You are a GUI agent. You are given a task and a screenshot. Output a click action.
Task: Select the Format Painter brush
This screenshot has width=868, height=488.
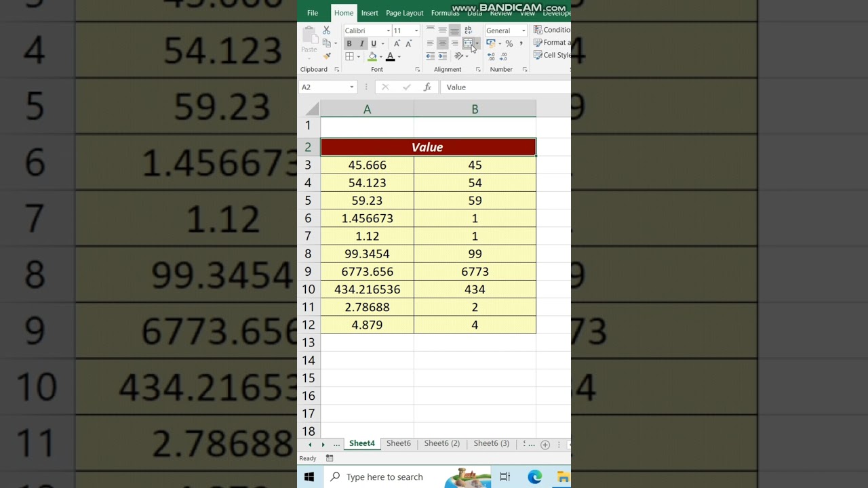click(326, 56)
